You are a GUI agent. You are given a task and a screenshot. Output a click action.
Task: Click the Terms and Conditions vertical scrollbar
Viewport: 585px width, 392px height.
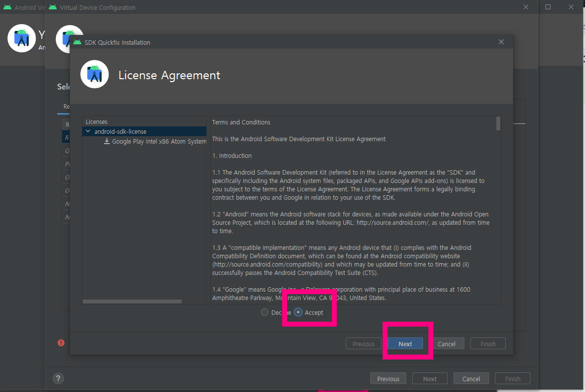click(498, 124)
